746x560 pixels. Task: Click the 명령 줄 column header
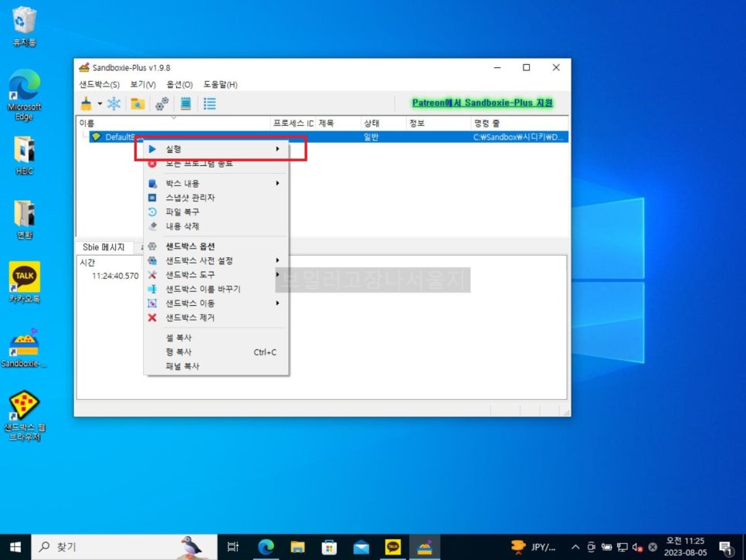[x=520, y=124]
